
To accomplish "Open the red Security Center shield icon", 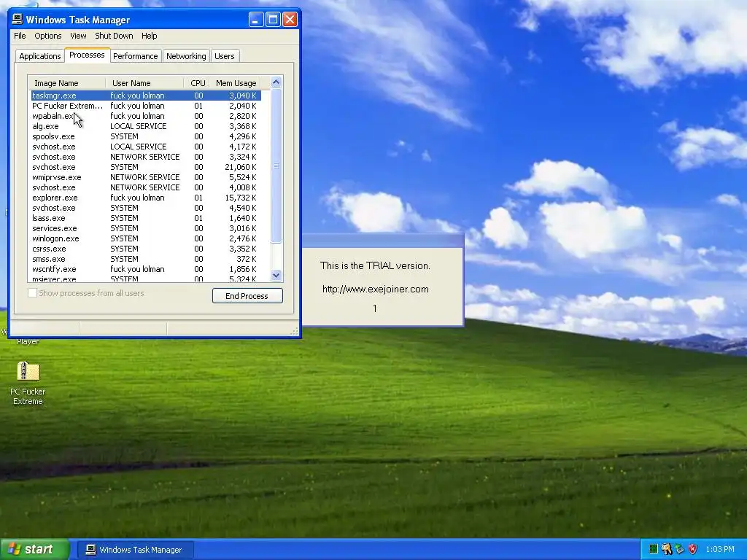I will (x=692, y=549).
